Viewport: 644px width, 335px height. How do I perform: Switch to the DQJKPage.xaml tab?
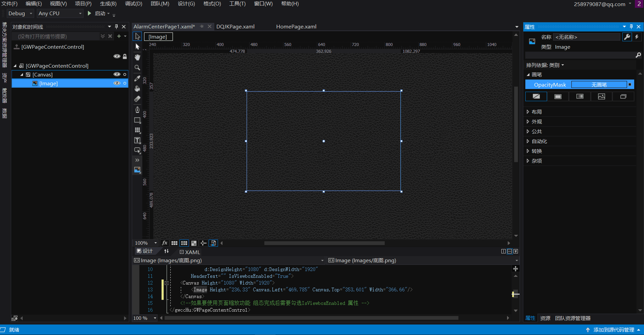click(235, 27)
